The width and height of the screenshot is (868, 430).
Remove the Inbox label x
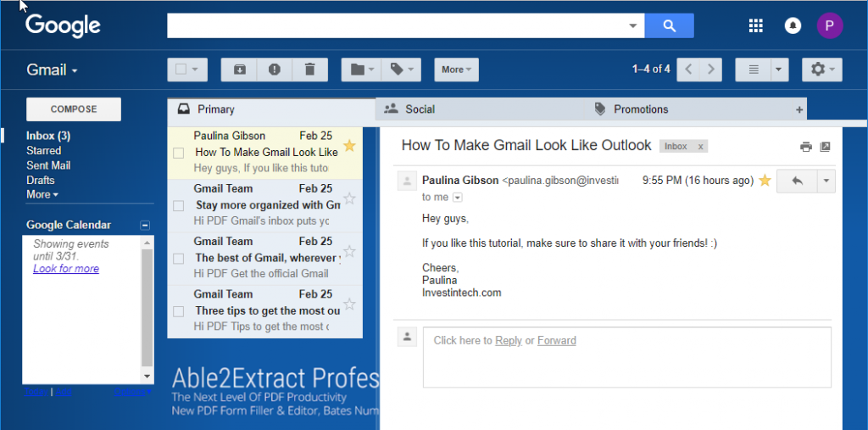pyautogui.click(x=700, y=146)
